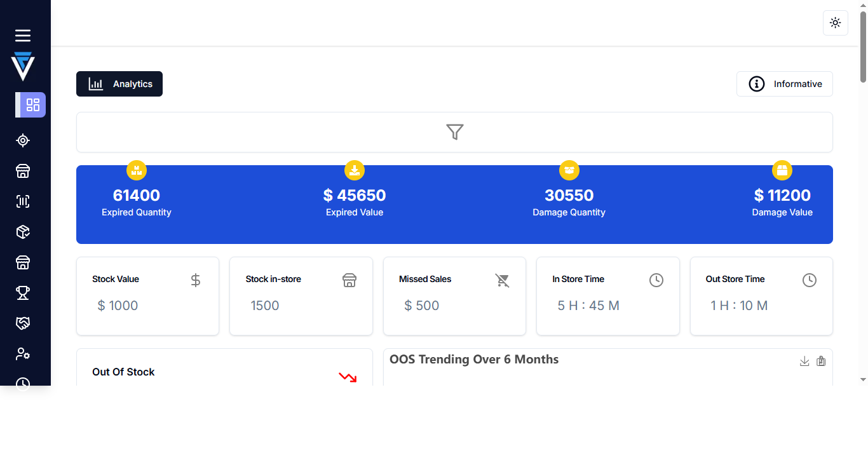The width and height of the screenshot is (868, 453).
Task: Click the storefront icon above the barcode scanner
Action: [23, 171]
